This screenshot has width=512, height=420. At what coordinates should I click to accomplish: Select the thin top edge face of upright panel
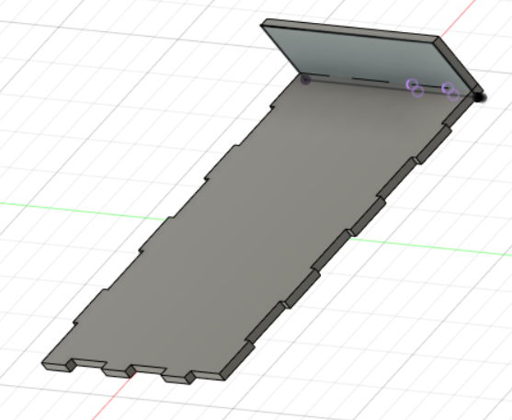(351, 30)
